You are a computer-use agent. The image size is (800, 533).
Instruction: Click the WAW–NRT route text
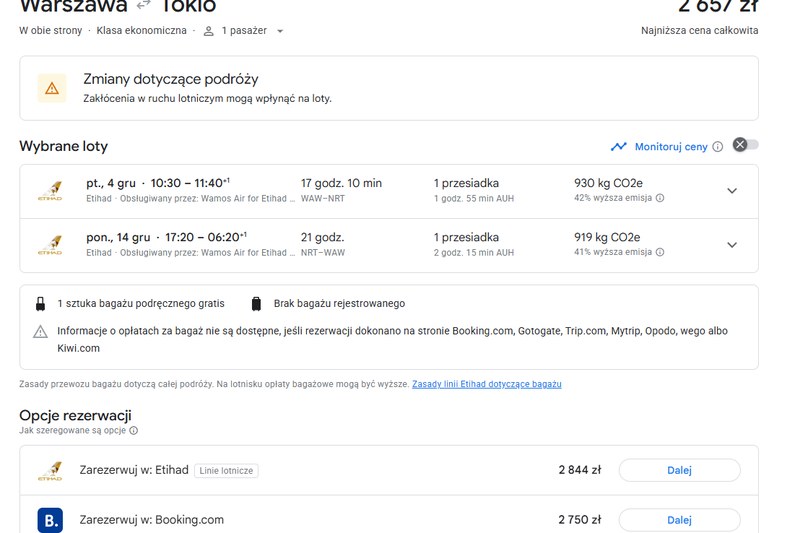coord(323,198)
